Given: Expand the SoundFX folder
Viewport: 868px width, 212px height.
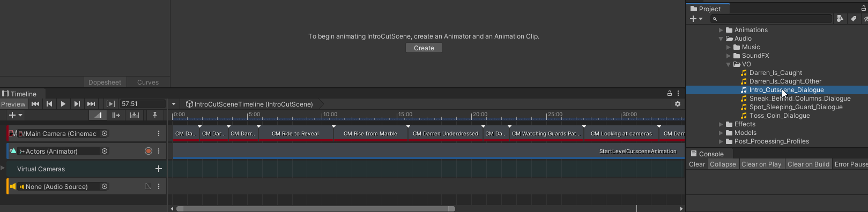Looking at the screenshot, I should (729, 56).
